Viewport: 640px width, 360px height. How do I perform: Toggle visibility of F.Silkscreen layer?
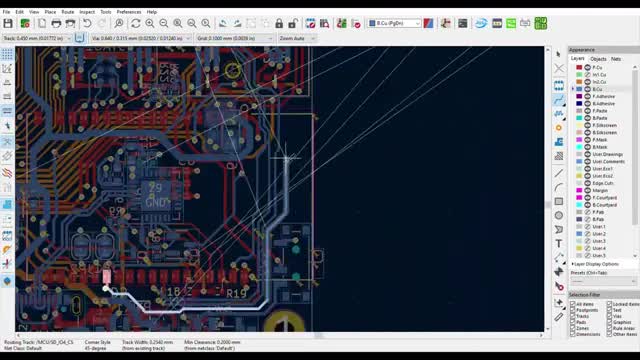pyautogui.click(x=588, y=125)
